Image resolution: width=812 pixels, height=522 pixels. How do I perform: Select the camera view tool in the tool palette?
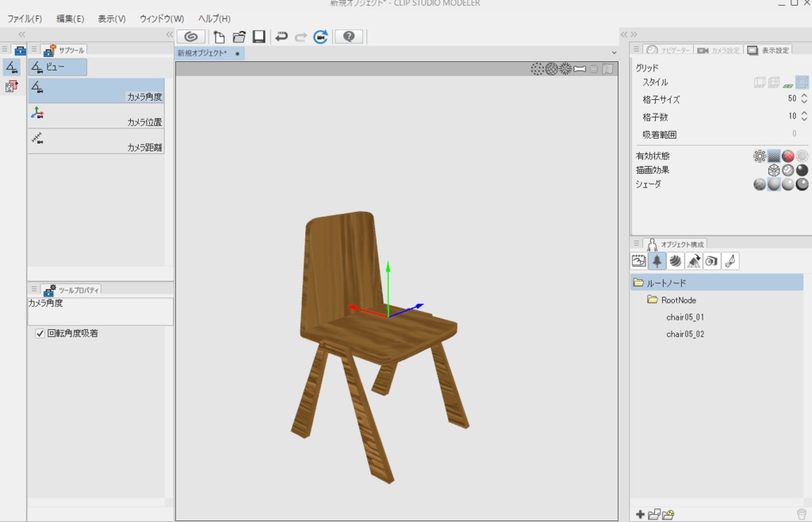pos(12,67)
